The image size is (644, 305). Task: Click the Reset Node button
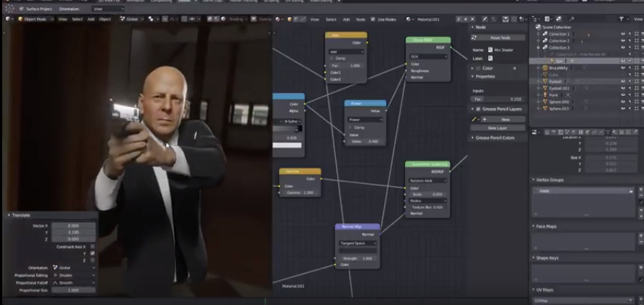[498, 38]
